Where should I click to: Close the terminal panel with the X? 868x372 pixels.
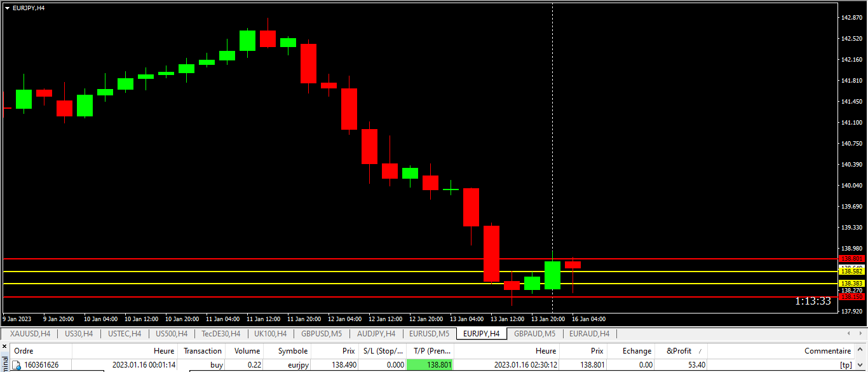[x=4, y=347]
